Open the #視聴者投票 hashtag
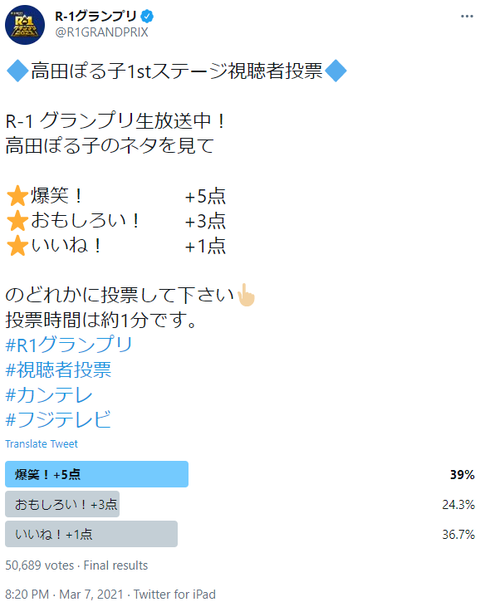Viewport: 480px width, 607px height. coord(58,370)
